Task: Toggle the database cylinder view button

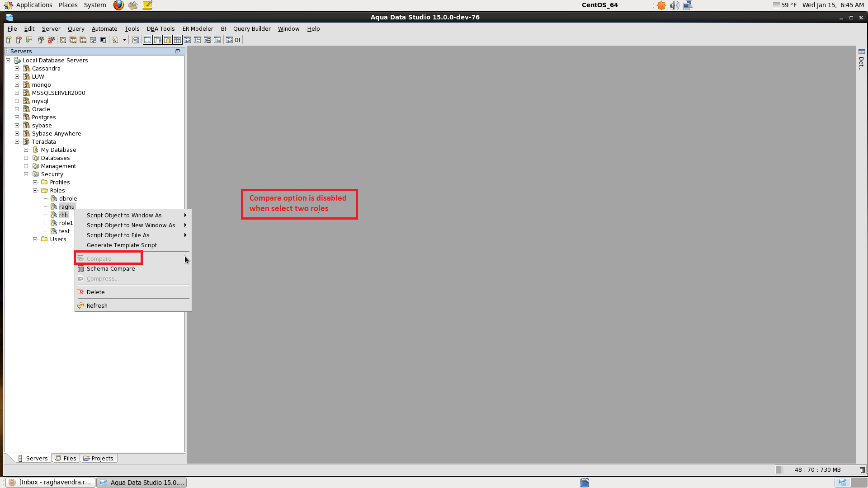Action: tap(167, 40)
